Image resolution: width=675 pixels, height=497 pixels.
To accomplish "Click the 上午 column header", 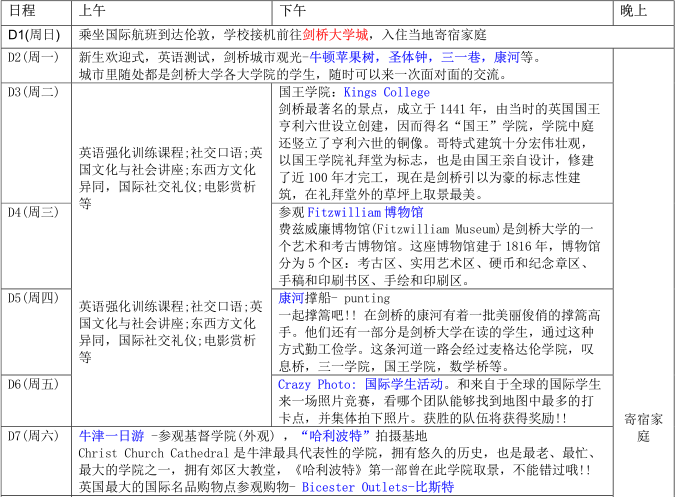I will tap(92, 11).
